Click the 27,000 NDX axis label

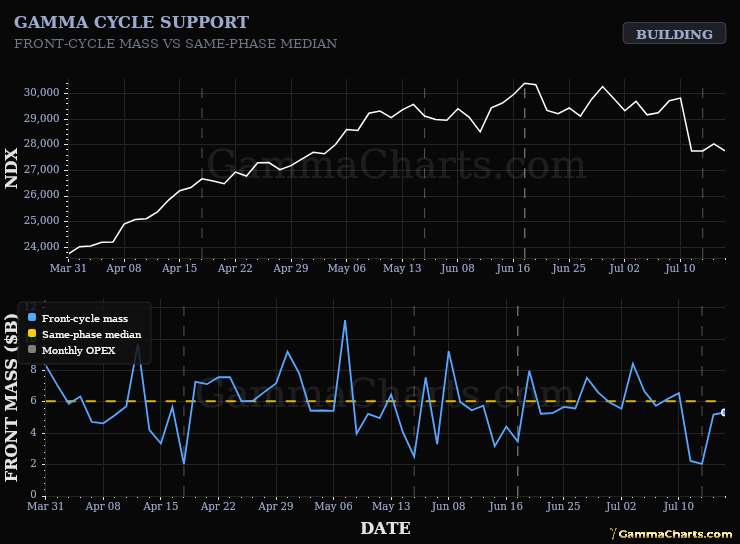coord(42,170)
